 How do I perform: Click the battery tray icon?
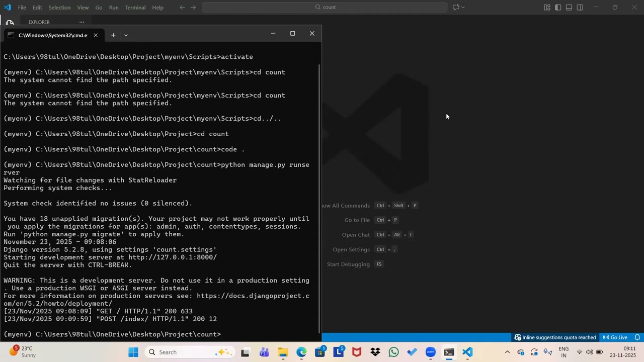click(600, 352)
